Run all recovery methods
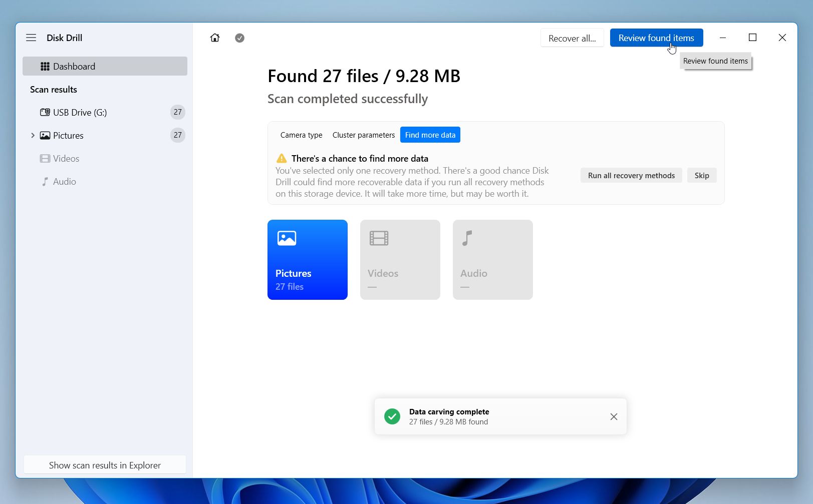813x504 pixels. 631,175
